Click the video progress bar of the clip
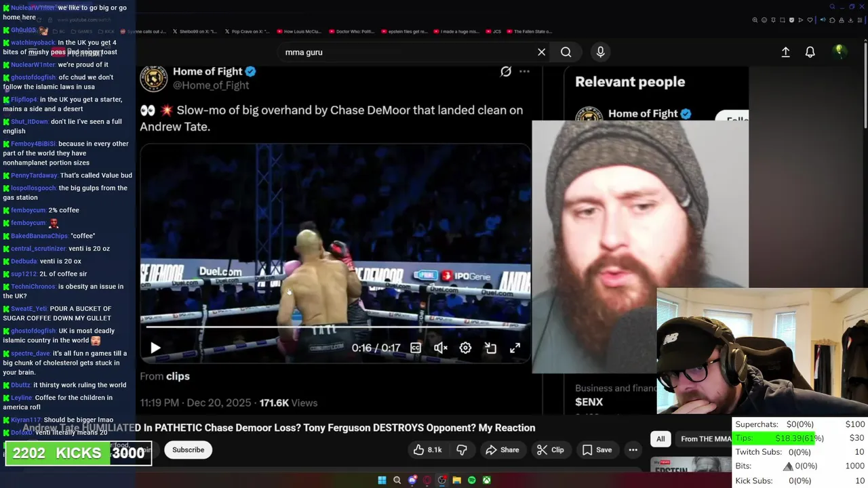The width and height of the screenshot is (868, 488). click(335, 327)
